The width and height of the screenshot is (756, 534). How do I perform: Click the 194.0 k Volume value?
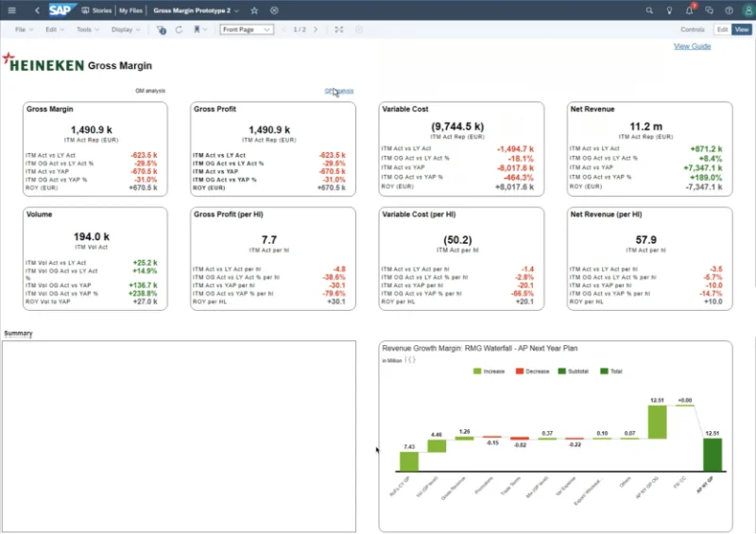(91, 237)
